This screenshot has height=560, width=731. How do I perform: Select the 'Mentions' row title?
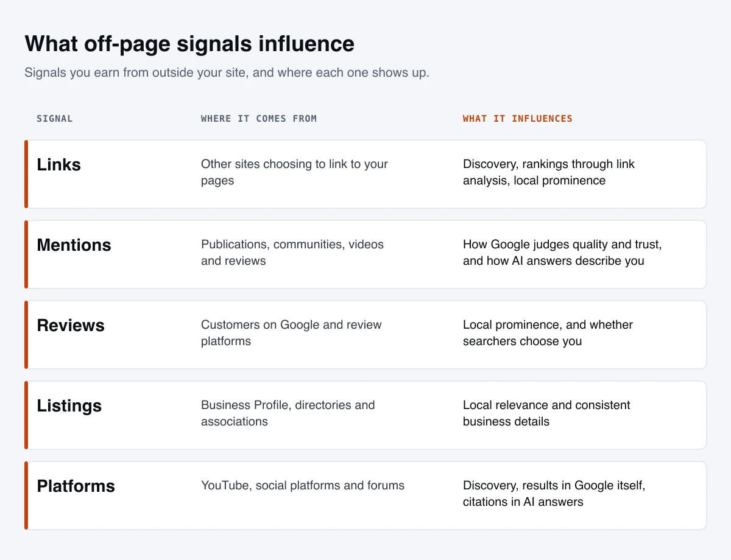(74, 245)
